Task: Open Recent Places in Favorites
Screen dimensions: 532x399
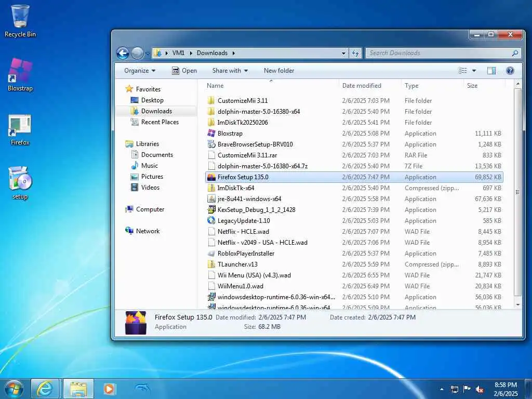Action: [160, 122]
